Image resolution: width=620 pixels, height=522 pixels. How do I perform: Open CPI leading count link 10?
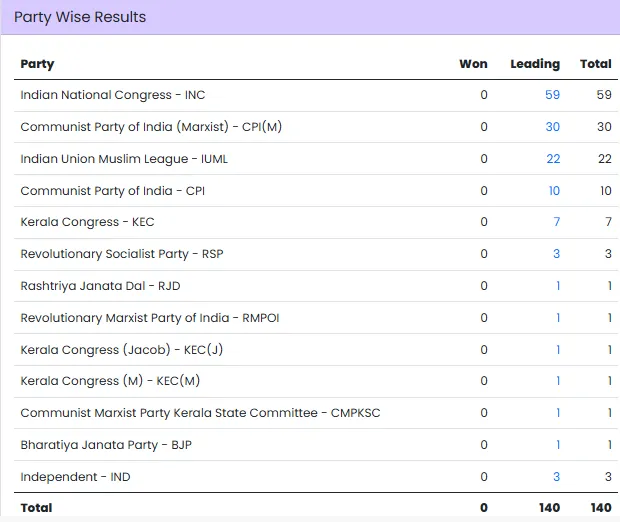554,191
